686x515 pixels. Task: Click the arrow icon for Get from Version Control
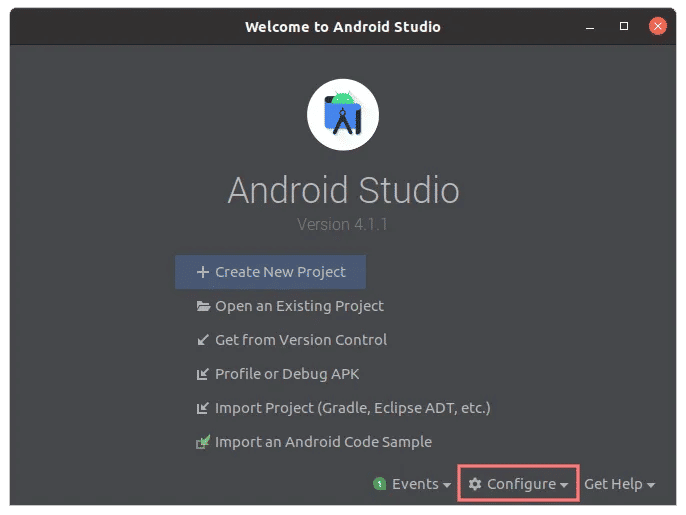tap(203, 340)
